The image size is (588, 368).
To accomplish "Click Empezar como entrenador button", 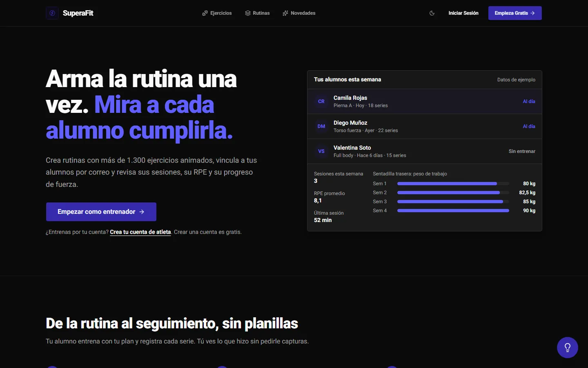I will coord(101,212).
